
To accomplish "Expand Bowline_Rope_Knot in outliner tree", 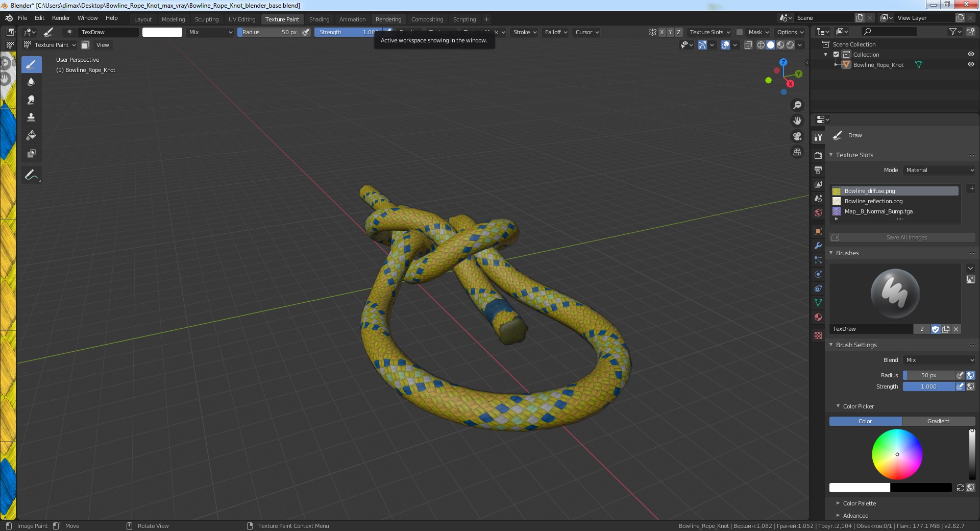I will click(x=836, y=65).
